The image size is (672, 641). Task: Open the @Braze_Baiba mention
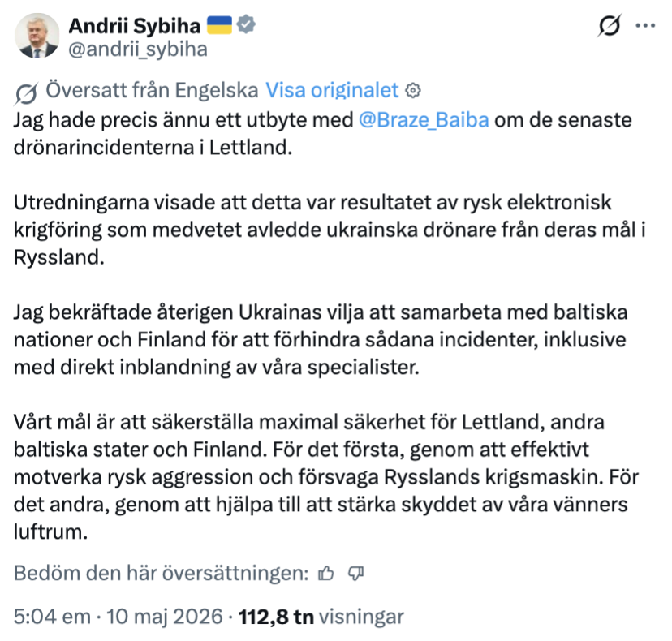click(x=424, y=120)
